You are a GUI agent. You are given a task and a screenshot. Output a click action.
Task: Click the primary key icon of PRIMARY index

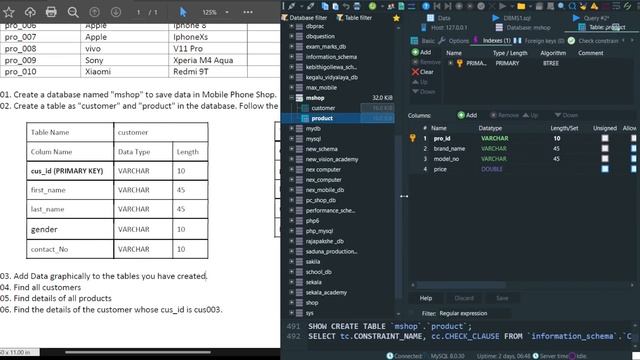pos(460,63)
